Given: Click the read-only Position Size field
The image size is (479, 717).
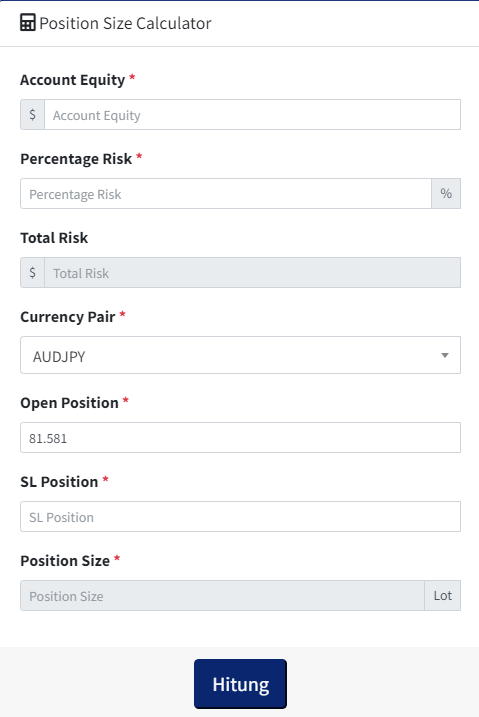Looking at the screenshot, I should [x=223, y=595].
